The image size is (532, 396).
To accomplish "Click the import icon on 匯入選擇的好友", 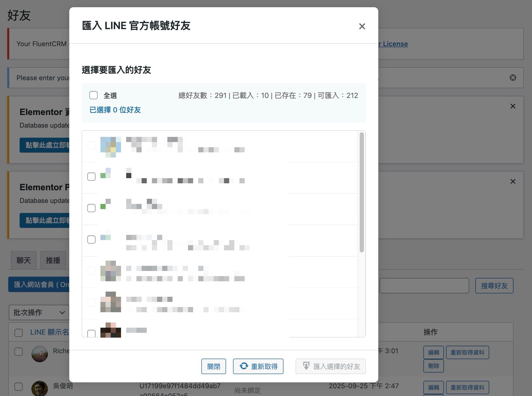I will (306, 366).
